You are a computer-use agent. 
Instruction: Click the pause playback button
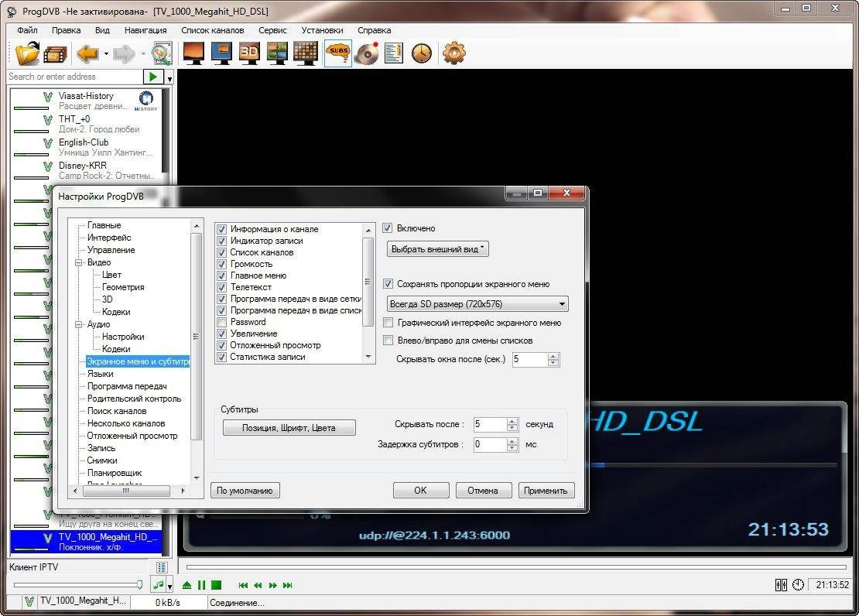202,585
